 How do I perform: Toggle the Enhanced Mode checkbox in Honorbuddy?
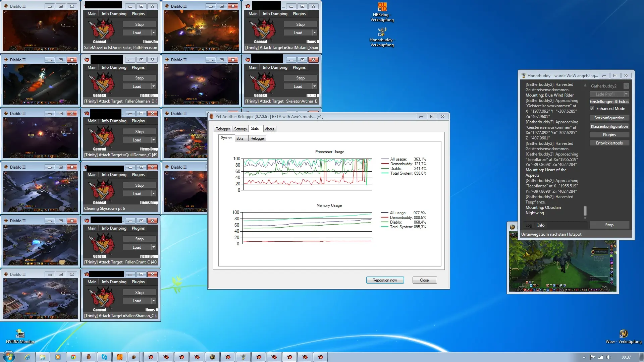(x=592, y=108)
